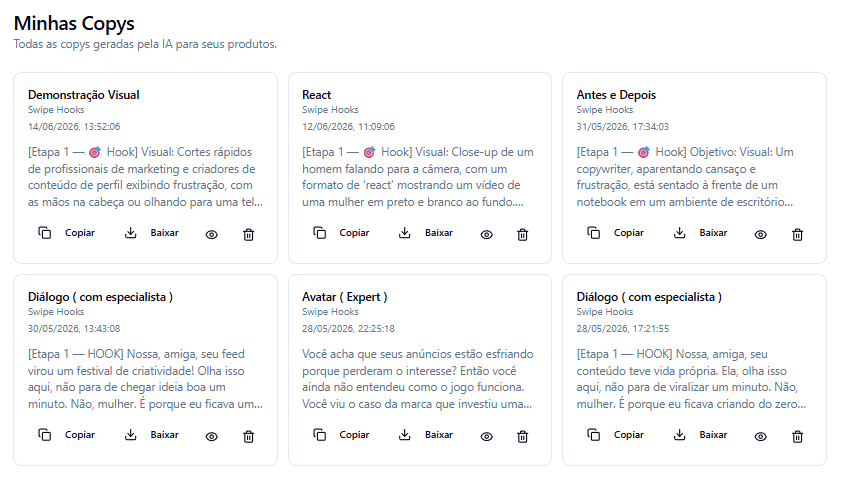Preview Antes e Depois copy via eye icon

coord(761,235)
